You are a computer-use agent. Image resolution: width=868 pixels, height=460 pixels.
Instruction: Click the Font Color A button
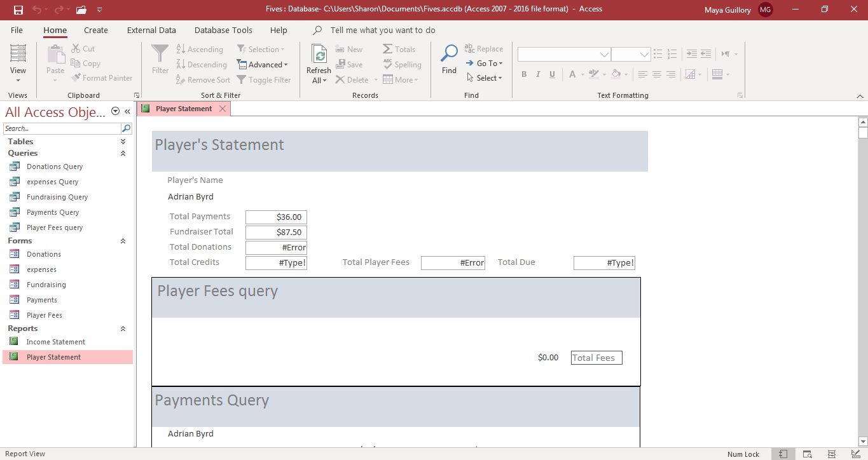pos(572,74)
